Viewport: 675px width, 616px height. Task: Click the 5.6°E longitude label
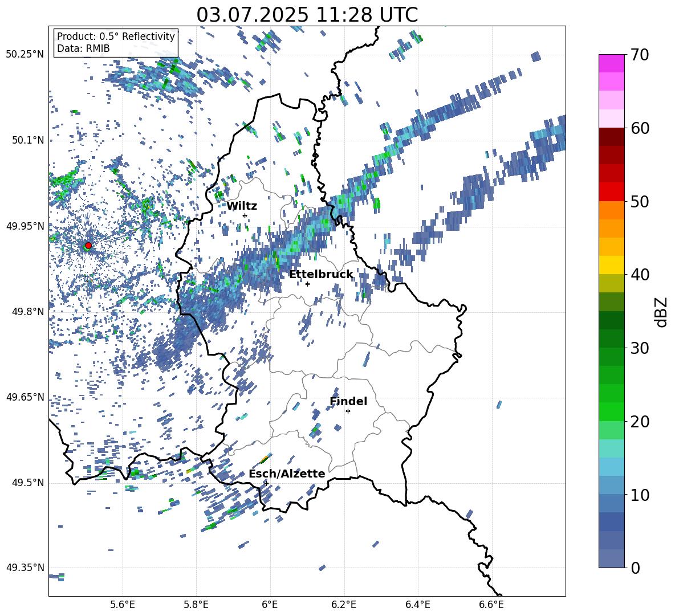[x=123, y=605]
